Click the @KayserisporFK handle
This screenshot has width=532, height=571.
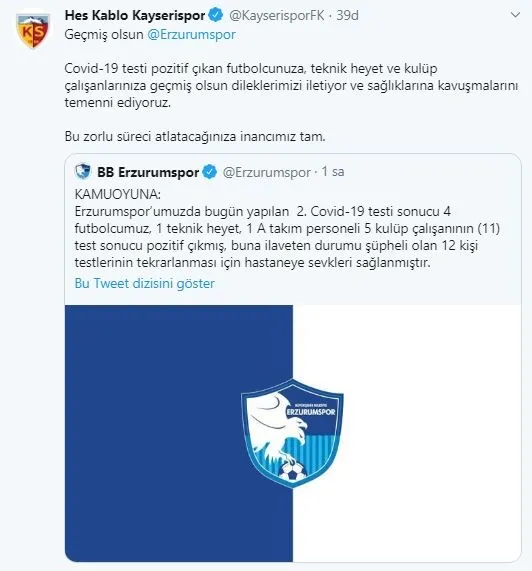(276, 15)
